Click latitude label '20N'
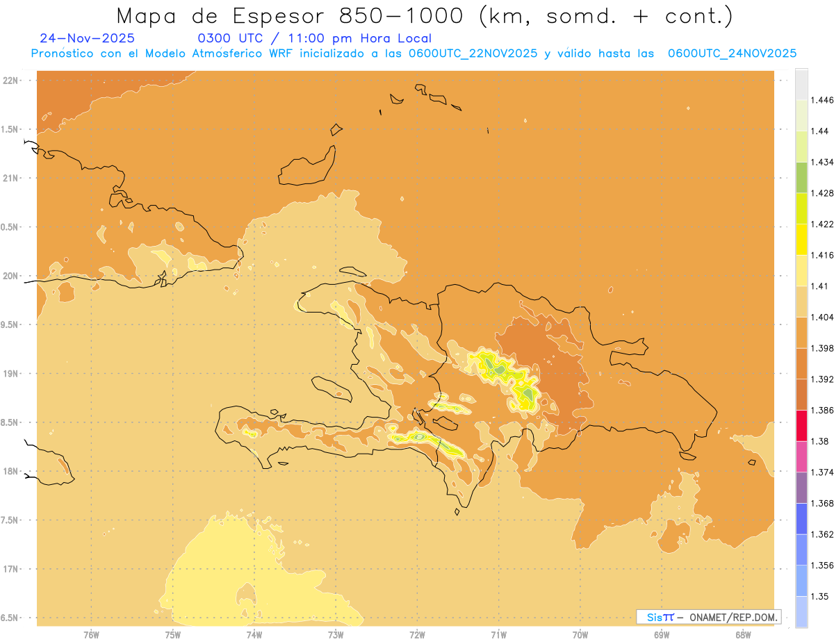This screenshot has width=834, height=644. tap(11, 276)
